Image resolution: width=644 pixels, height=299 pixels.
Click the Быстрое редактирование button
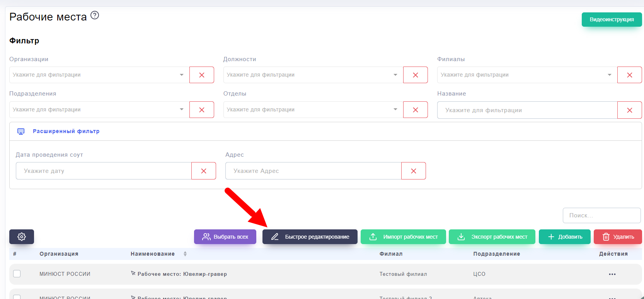310,237
